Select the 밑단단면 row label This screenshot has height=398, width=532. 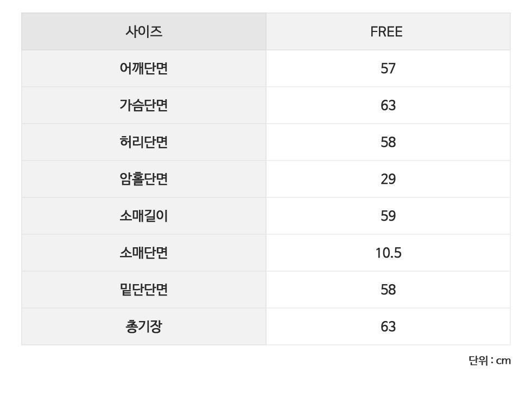[x=143, y=290]
